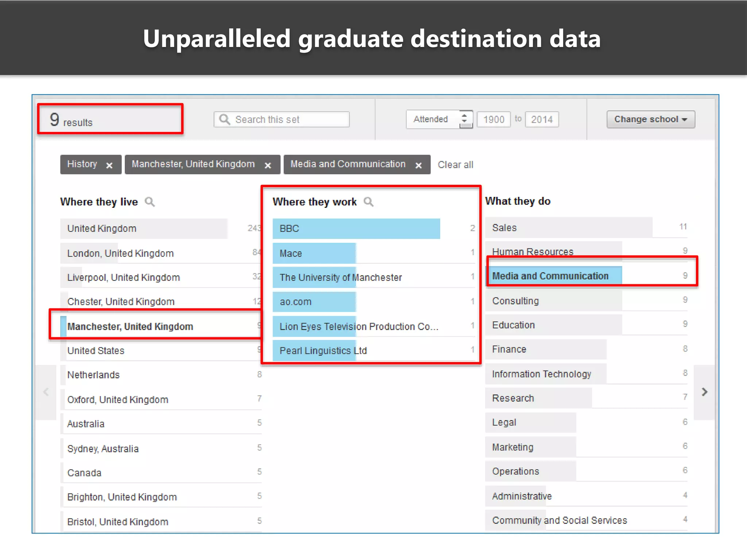Remove the History filter tag
Image resolution: width=747 pixels, height=560 pixels.
(109, 165)
